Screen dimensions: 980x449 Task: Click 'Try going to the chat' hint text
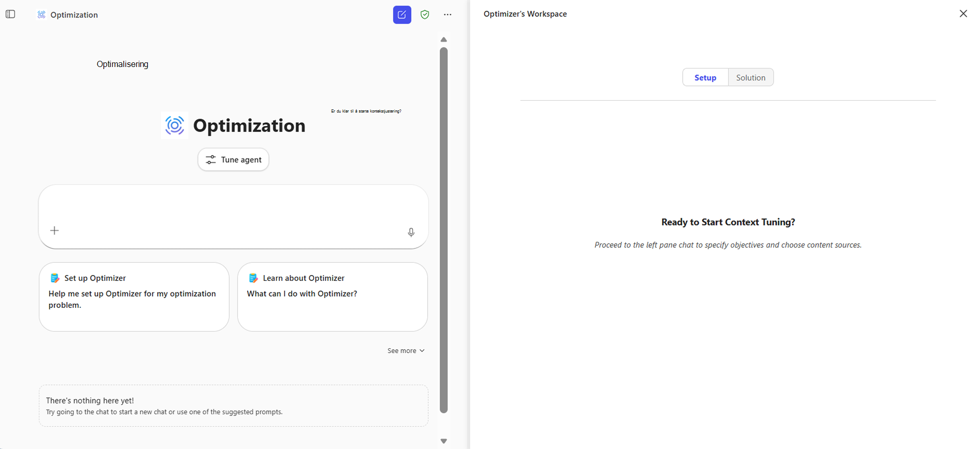coord(164,412)
